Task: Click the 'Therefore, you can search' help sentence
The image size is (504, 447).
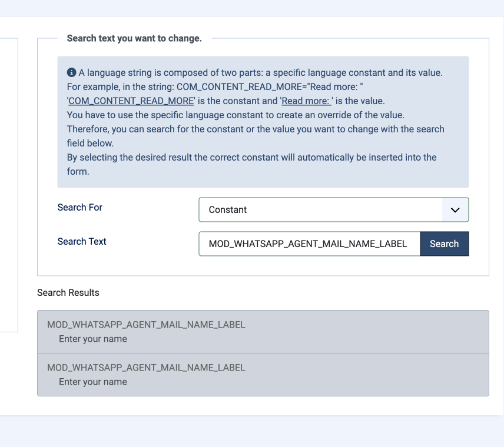Action: (256, 129)
